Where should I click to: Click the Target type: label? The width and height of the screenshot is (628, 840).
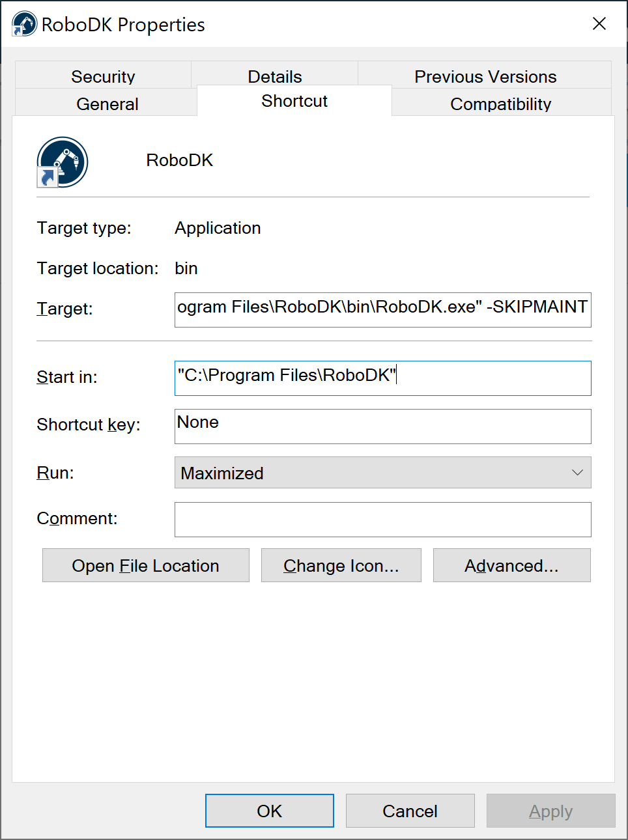[x=84, y=228]
